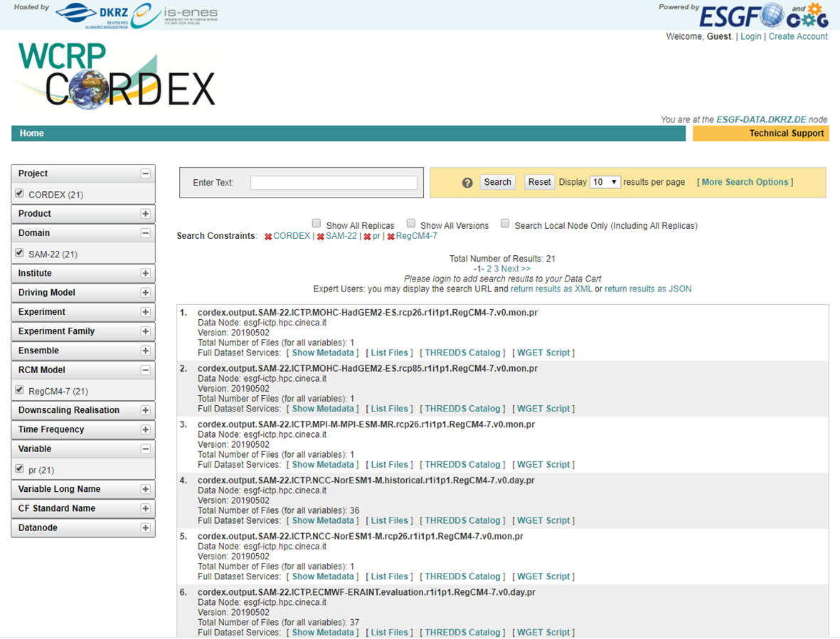840x639 pixels.
Task: Collapse the Project facet
Action: click(145, 173)
